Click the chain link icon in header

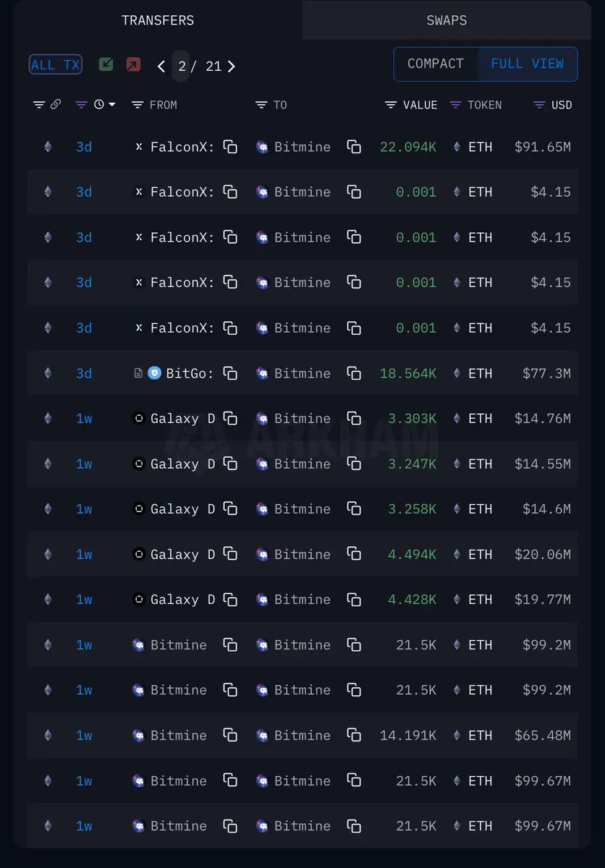56,105
